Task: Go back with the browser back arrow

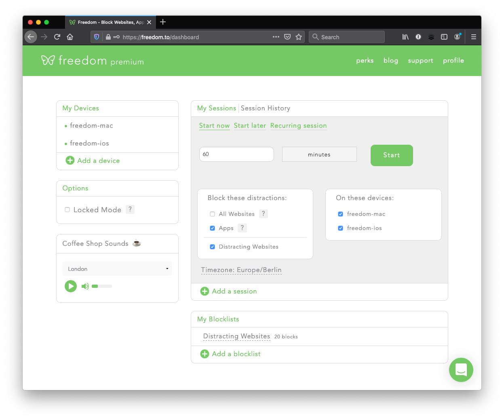Action: pyautogui.click(x=31, y=37)
